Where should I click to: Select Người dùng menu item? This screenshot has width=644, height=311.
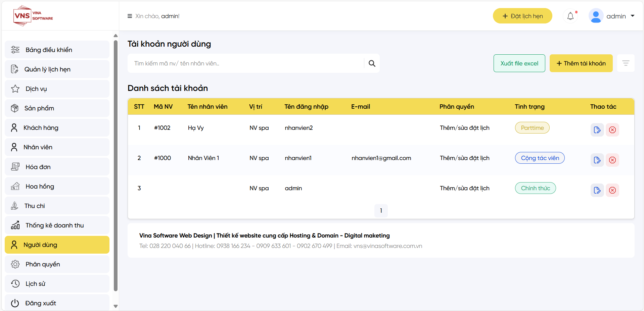click(57, 245)
